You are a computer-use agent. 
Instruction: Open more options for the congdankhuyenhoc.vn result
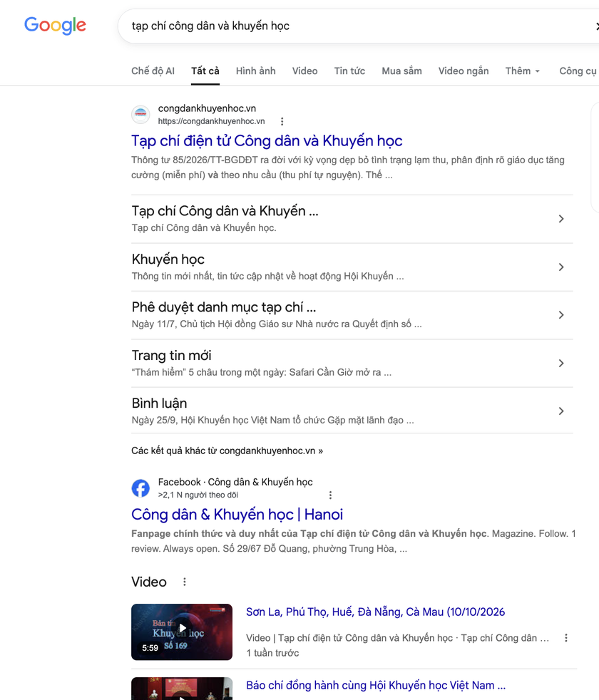coord(282,121)
